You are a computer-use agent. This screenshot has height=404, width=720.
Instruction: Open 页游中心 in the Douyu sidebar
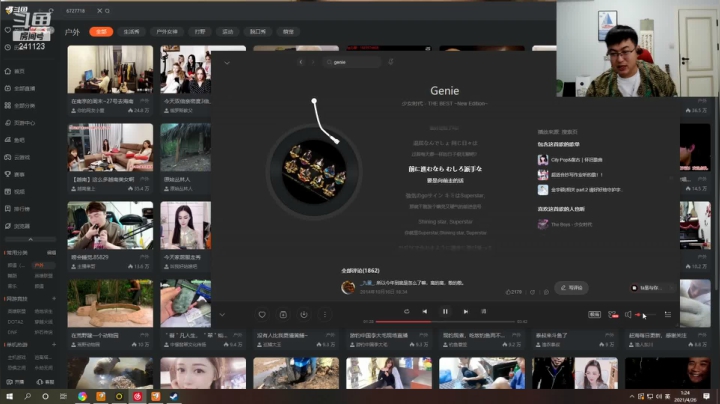(x=20, y=123)
